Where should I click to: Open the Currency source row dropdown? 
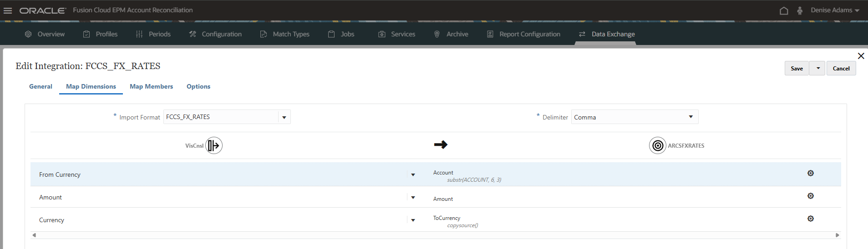(413, 220)
